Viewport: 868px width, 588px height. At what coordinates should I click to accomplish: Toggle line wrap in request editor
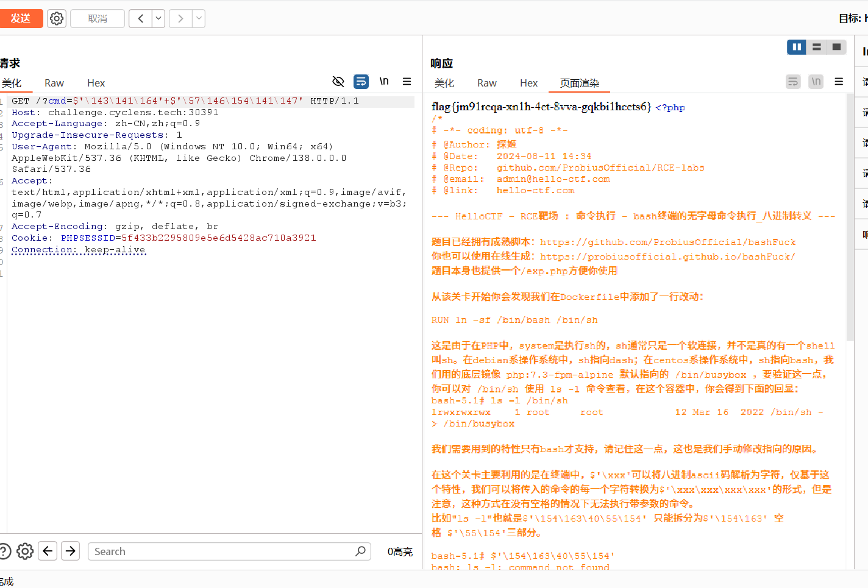click(361, 82)
